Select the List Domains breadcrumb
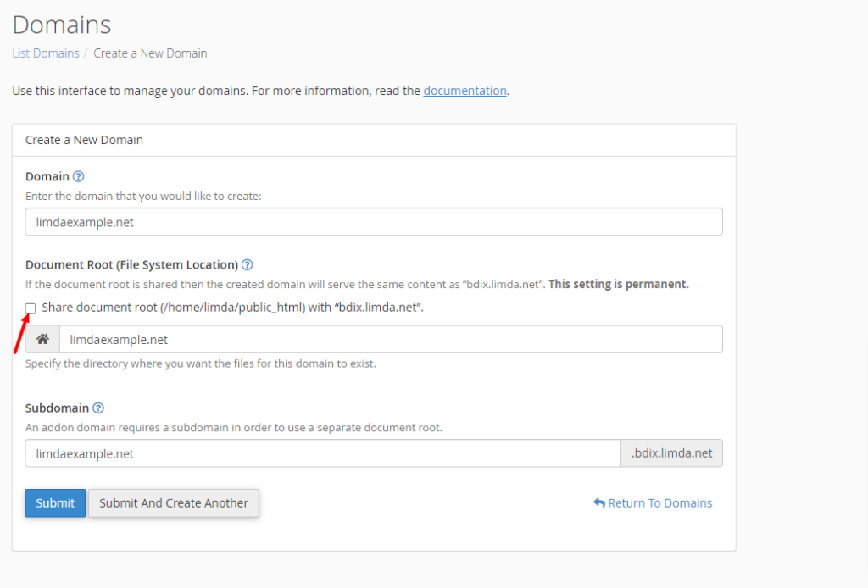Viewport: 868px width, 588px height. click(45, 53)
